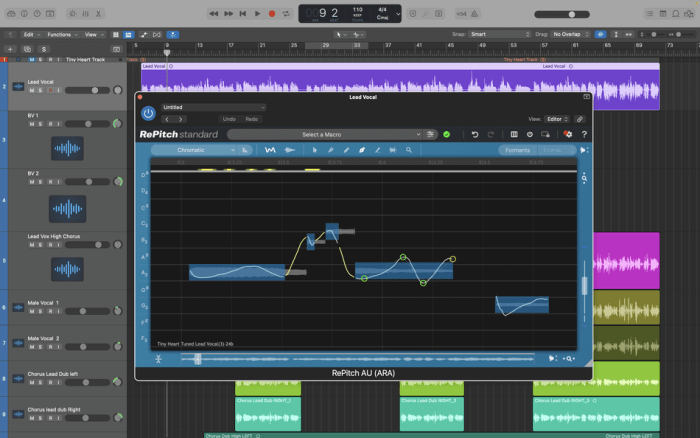Click the Formants button
Image resolution: width=700 pixels, height=438 pixels.
(x=517, y=150)
